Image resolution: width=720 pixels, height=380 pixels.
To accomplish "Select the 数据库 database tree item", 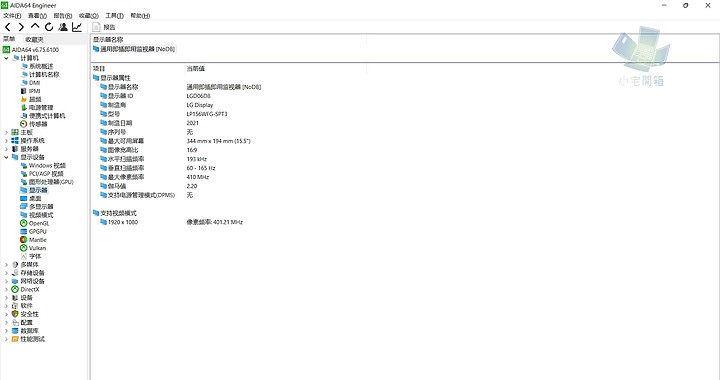I will click(x=29, y=330).
